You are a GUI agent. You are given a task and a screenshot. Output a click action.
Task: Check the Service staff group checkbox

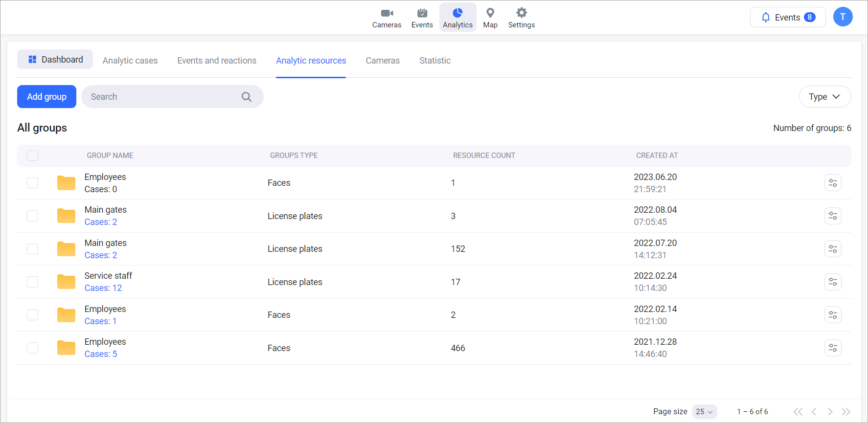pyautogui.click(x=33, y=282)
